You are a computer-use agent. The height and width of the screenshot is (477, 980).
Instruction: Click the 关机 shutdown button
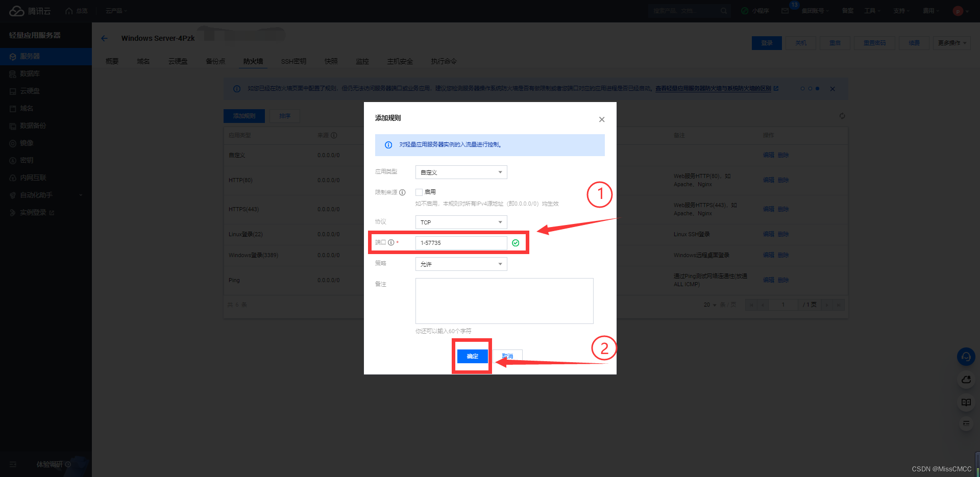click(x=801, y=43)
